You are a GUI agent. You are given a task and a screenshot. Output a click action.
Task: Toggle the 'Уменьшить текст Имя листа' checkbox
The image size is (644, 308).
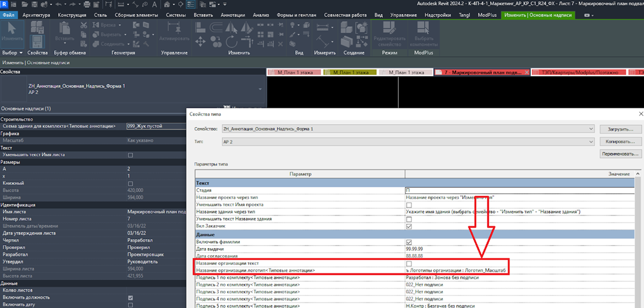[x=130, y=155]
